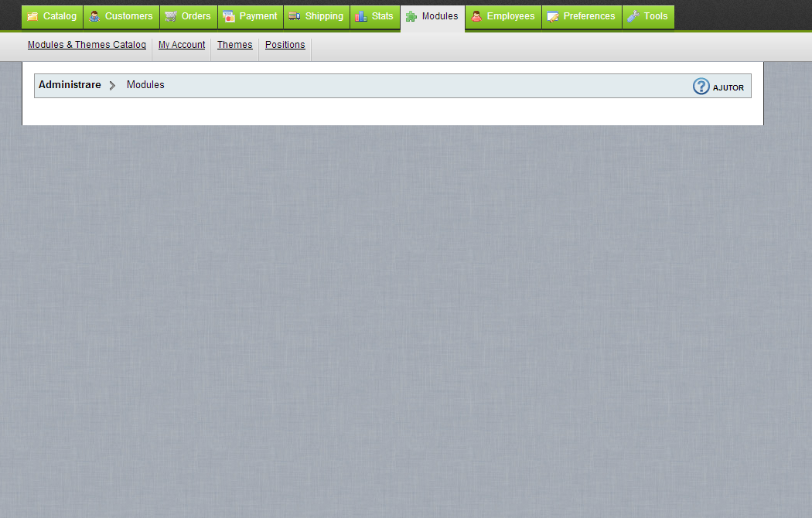Click the Payment credit card icon
Image resolution: width=812 pixels, height=518 pixels.
pos(229,16)
